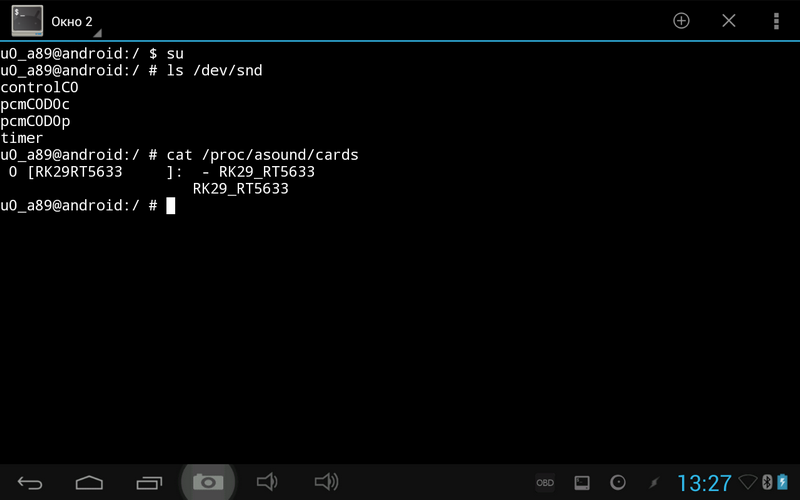Open the three-dot overflow menu
800x500 pixels.
click(x=776, y=21)
